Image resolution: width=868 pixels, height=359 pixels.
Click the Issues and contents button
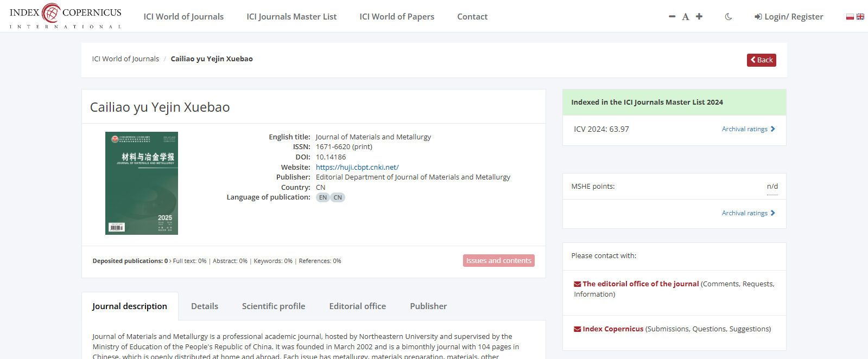[498, 261]
